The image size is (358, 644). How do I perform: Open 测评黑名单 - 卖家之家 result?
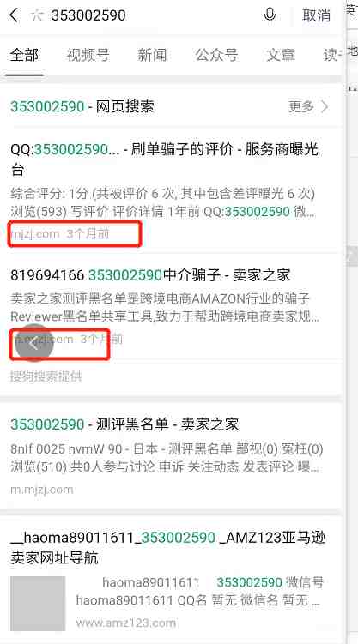124,424
